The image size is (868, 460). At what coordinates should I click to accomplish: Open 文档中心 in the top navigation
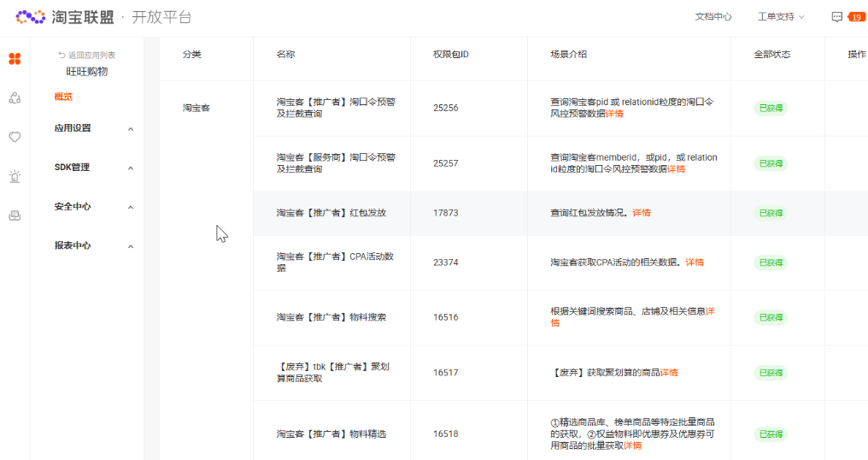713,16
